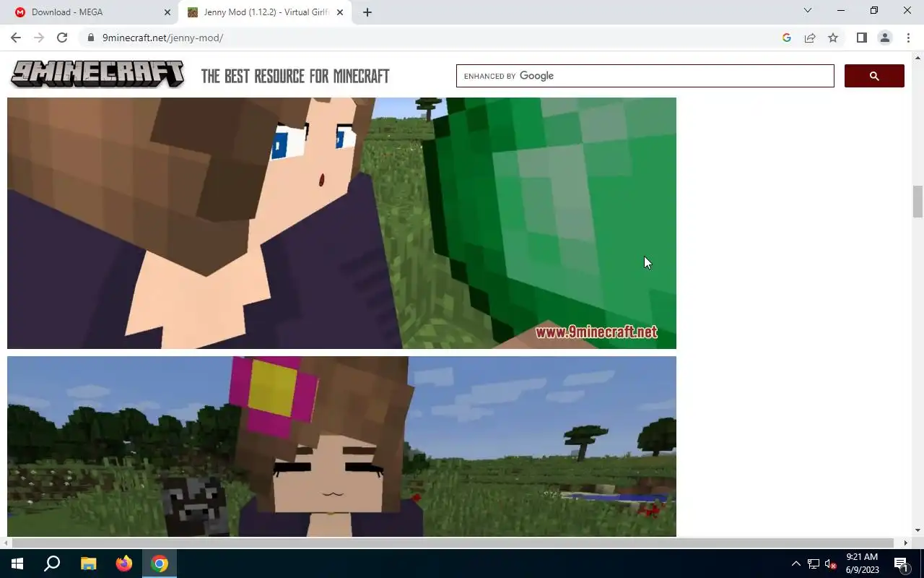Click the scroll right arrow
This screenshot has height=578, width=924.
click(906, 543)
